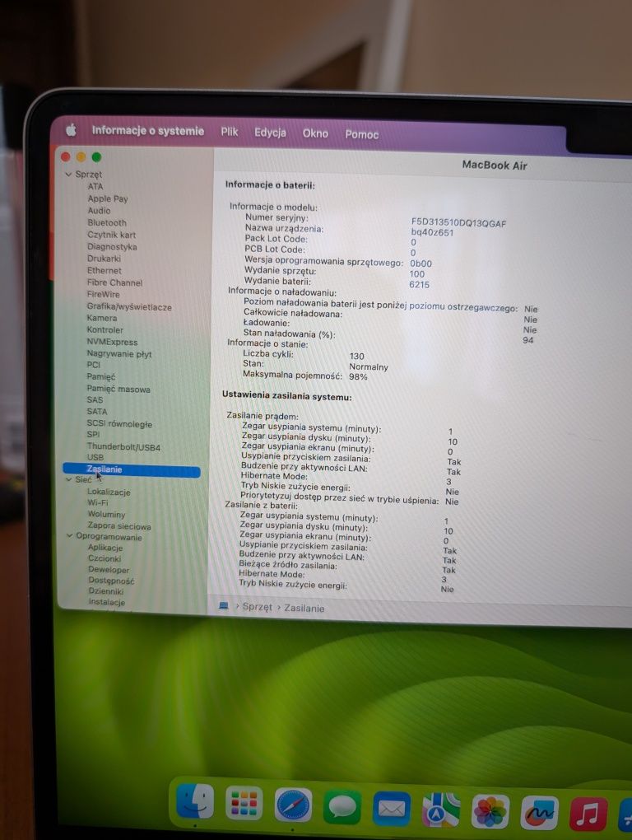Select Czcionki under Oprogramowanie

[105, 558]
